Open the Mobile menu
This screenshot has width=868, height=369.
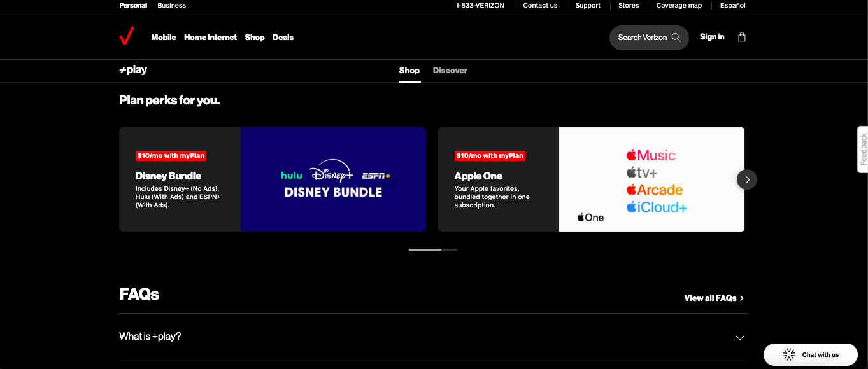[x=164, y=38]
